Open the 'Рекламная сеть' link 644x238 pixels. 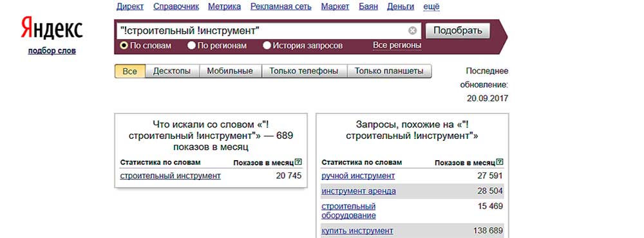[x=281, y=6]
